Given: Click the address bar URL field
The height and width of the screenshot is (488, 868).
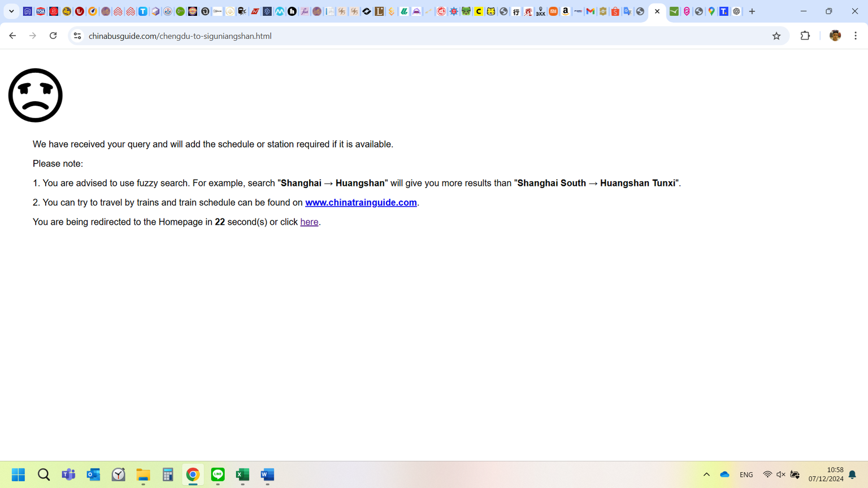Looking at the screenshot, I should tap(396, 36).
